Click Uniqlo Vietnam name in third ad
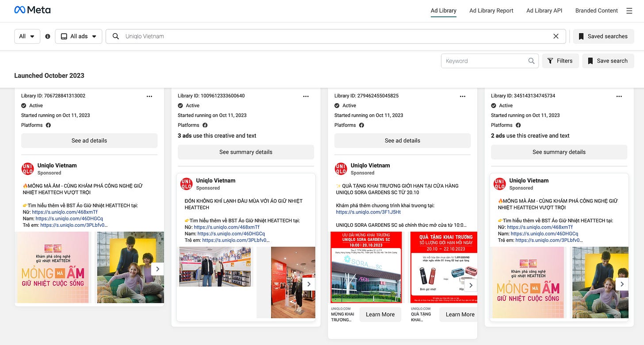This screenshot has width=644, height=345. (370, 165)
